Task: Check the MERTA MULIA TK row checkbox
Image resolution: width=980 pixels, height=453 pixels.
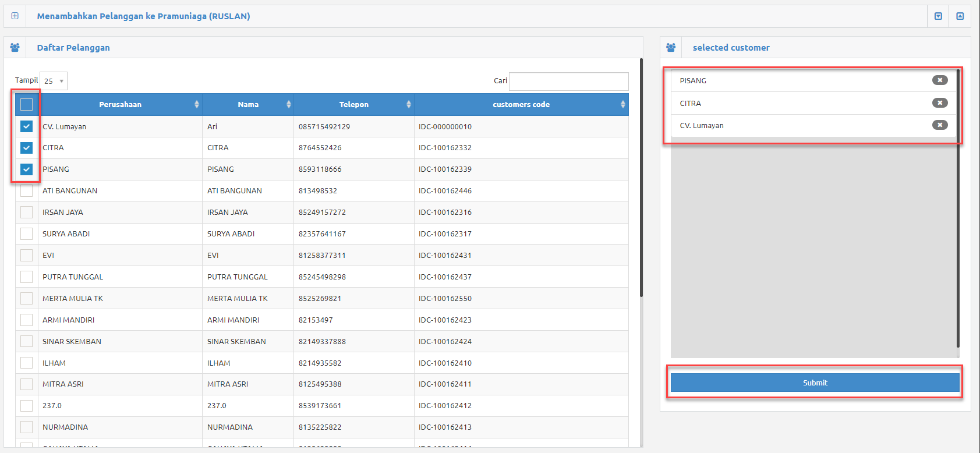Action: coord(26,299)
